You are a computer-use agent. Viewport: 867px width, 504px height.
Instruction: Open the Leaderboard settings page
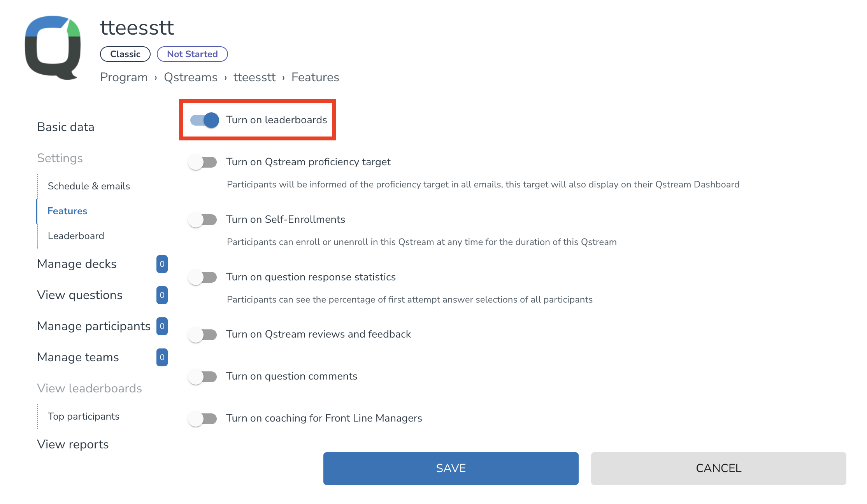pyautogui.click(x=76, y=236)
